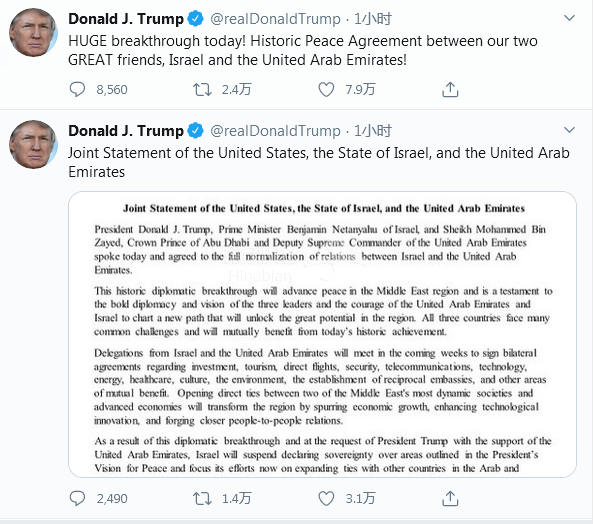The height and width of the screenshot is (524, 595).
Task: Share the HUGE breakthrough tweet
Action: (450, 90)
